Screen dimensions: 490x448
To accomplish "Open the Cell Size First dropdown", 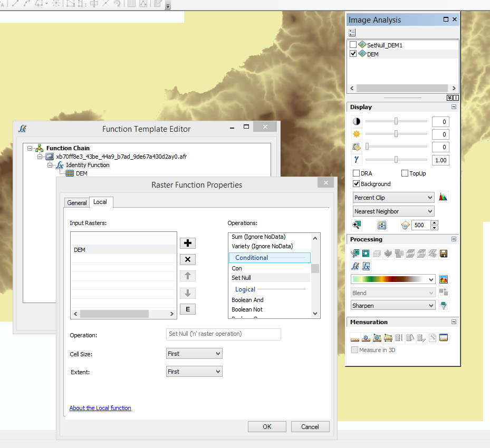I will click(x=194, y=354).
